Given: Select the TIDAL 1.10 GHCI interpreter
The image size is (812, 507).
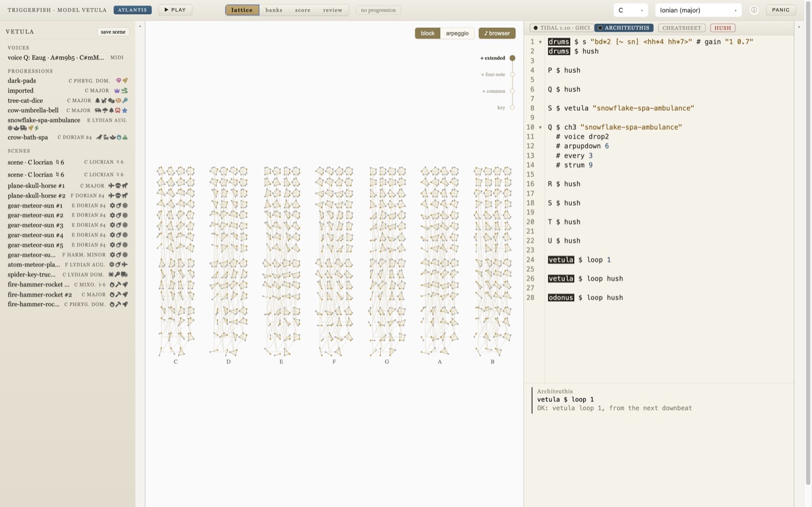Looking at the screenshot, I should tap(561, 28).
